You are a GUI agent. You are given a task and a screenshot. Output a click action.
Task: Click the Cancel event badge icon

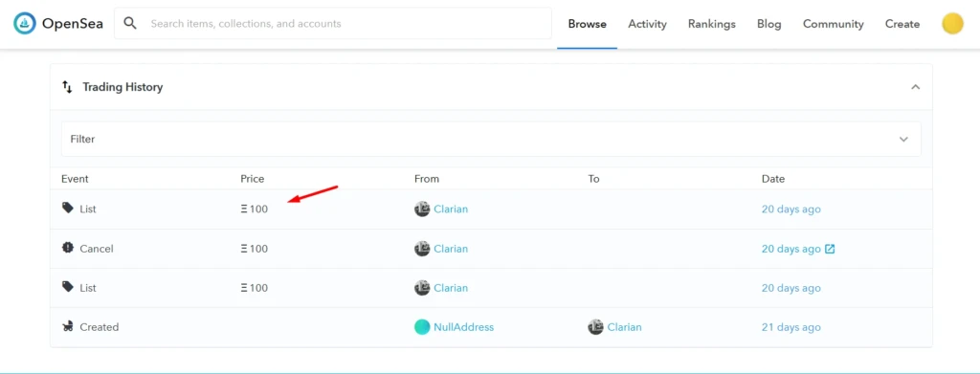[x=68, y=247]
